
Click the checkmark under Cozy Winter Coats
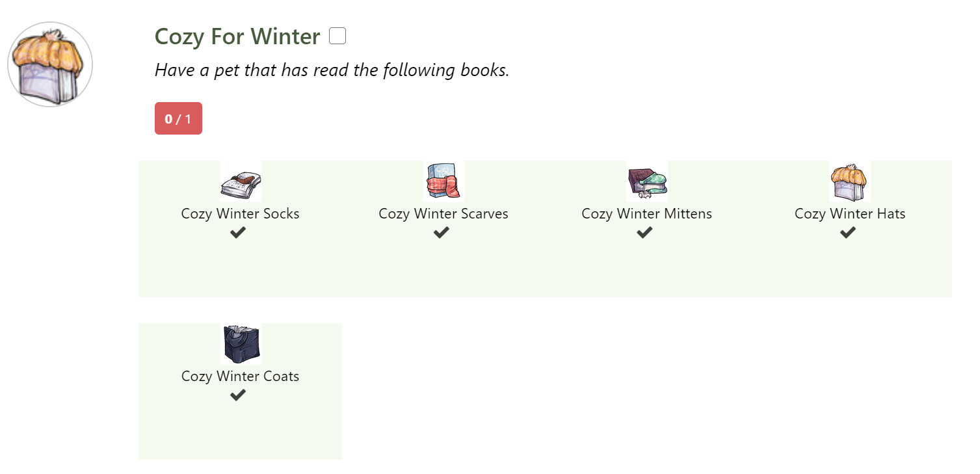[x=238, y=395]
